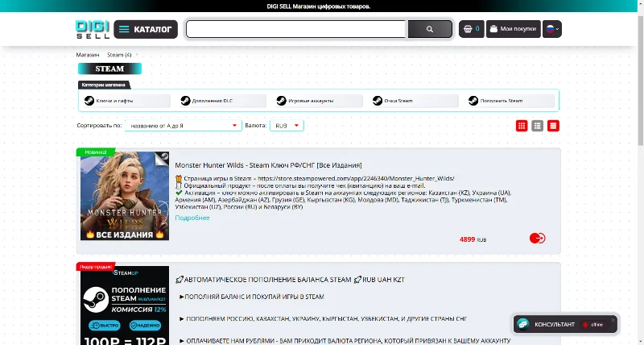Click red buy arrow for Monster Hunter Wilds
Screen dimensions: 644x345
[537, 238]
